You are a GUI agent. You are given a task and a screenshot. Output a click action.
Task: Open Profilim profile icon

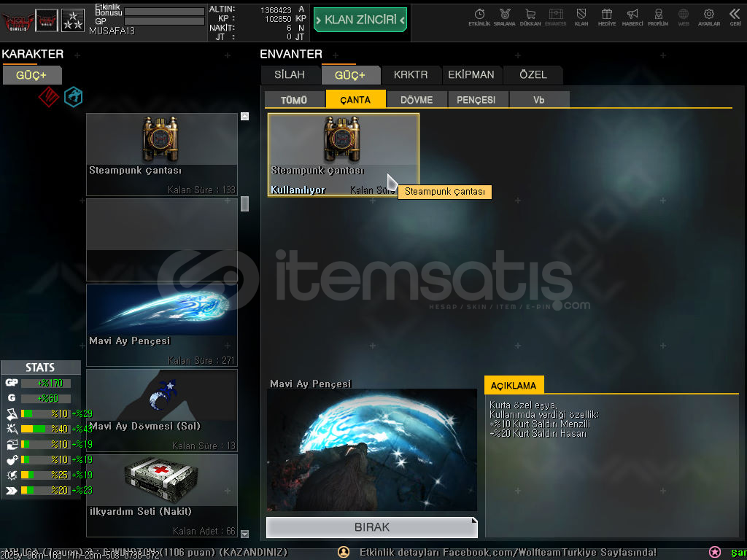tap(658, 16)
